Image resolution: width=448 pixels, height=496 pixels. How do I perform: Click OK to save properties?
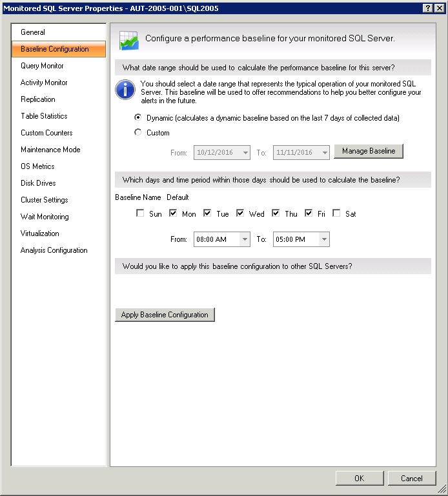(360, 479)
